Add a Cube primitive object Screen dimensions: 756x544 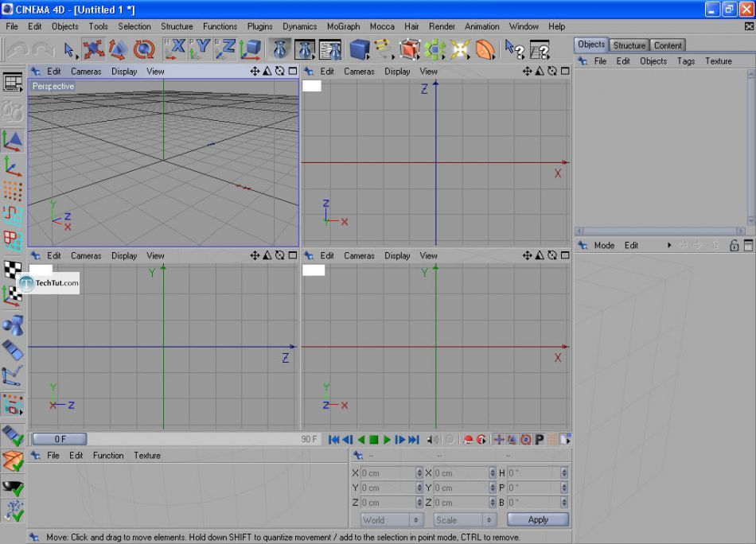(x=359, y=49)
